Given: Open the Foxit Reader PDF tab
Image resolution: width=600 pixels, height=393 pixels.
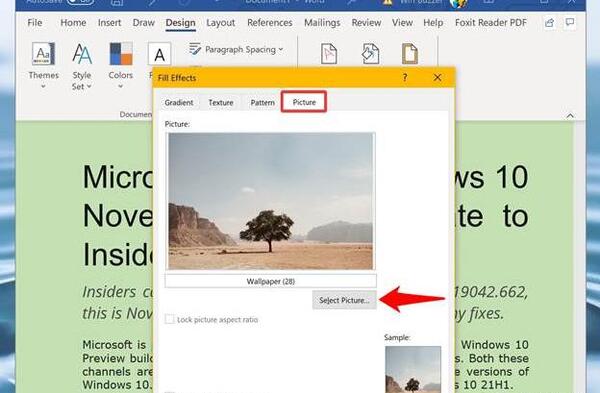Looking at the screenshot, I should tap(491, 23).
